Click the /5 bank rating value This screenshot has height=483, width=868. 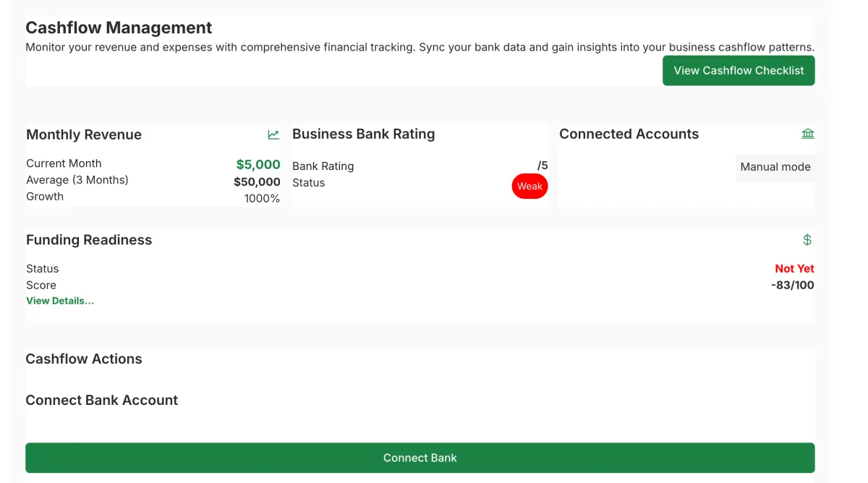(x=542, y=166)
